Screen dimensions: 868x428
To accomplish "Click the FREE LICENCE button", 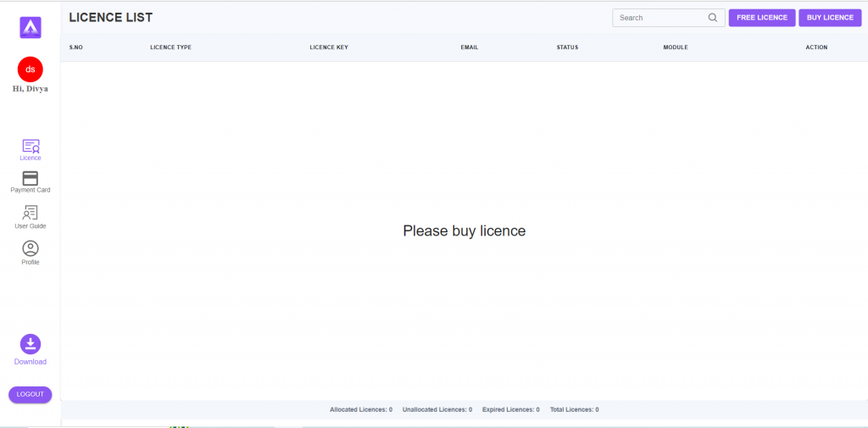I will (x=762, y=18).
